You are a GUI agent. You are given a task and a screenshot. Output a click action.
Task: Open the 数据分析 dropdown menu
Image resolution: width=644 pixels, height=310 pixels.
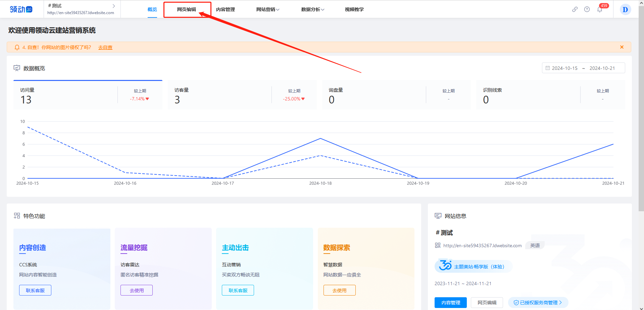pos(312,9)
